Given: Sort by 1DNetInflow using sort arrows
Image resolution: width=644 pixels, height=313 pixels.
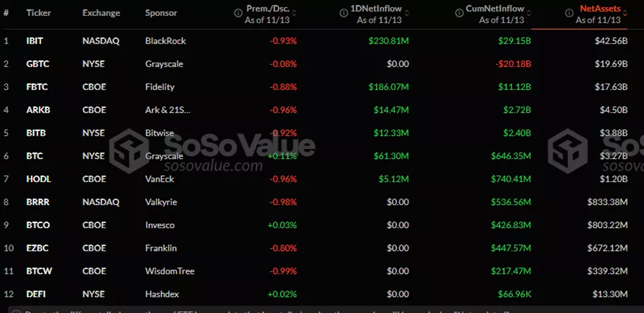Looking at the screenshot, I should coord(407,13).
